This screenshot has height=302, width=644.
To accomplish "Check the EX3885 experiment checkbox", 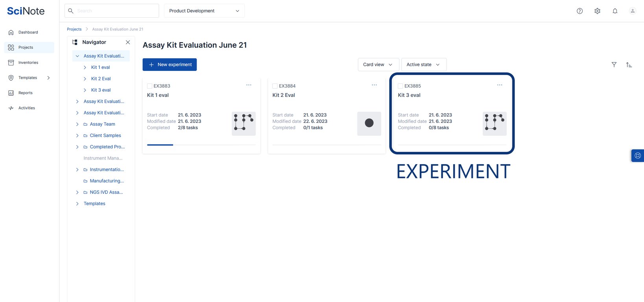I will coord(400,86).
